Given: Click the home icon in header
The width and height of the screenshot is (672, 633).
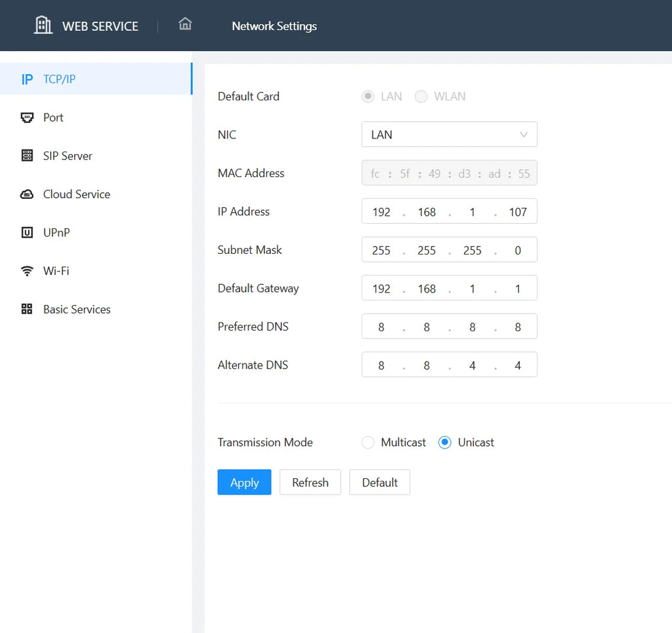Looking at the screenshot, I should pos(185,24).
